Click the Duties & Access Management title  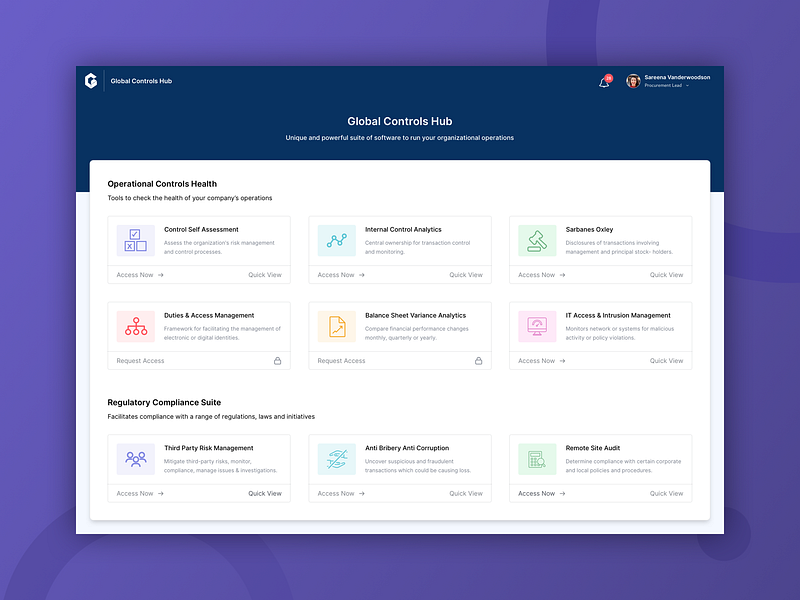click(x=209, y=315)
